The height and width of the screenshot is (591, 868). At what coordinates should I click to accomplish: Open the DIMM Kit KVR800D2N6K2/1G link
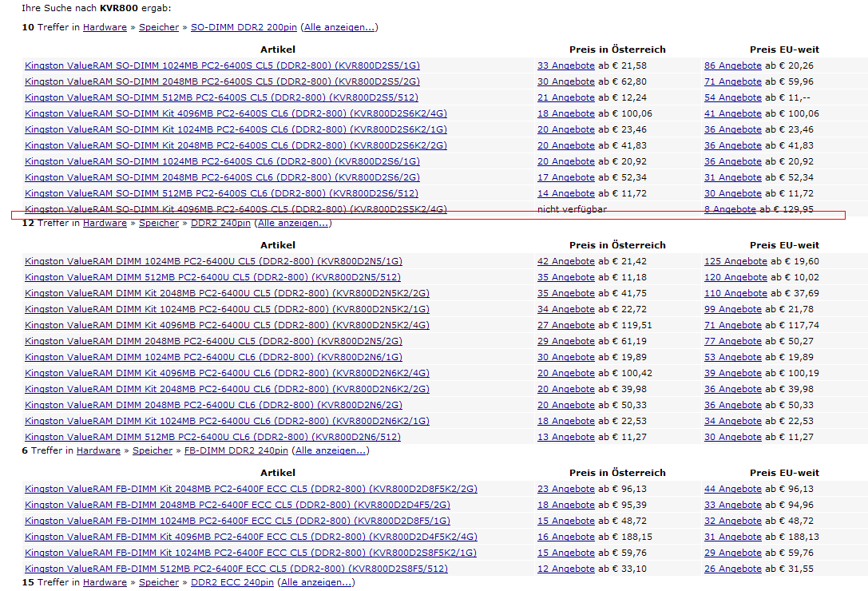click(x=227, y=422)
